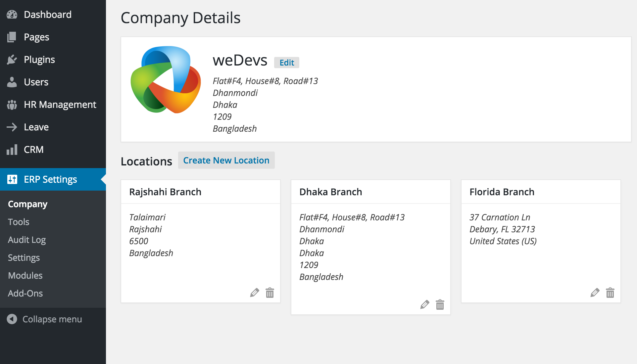This screenshot has height=364, width=637.
Task: Open the Dashboard menu item
Action: (x=53, y=15)
